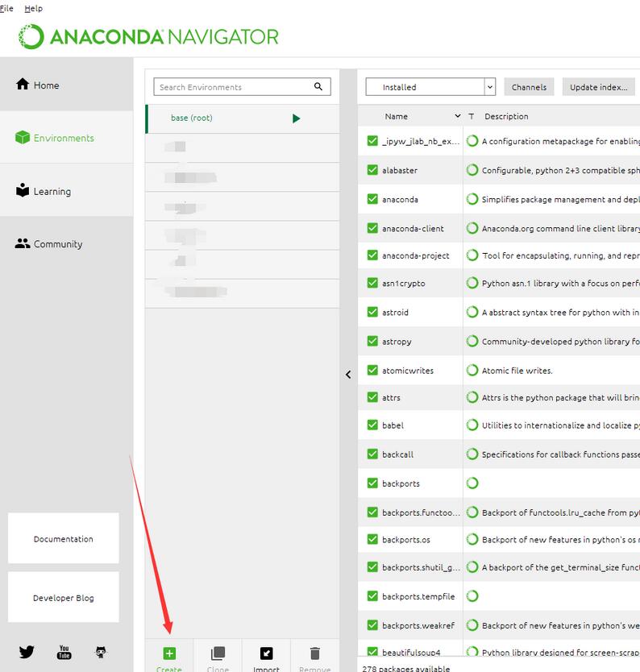Click the Create environment plus icon
640x672 pixels.
click(169, 653)
